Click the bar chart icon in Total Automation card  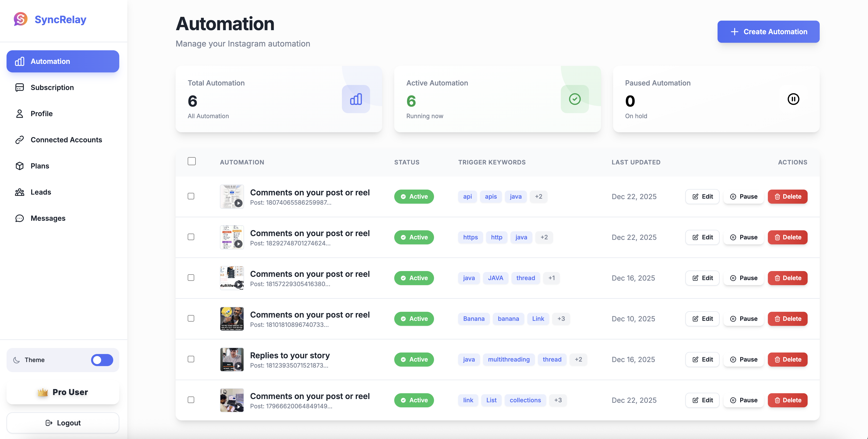(x=356, y=99)
